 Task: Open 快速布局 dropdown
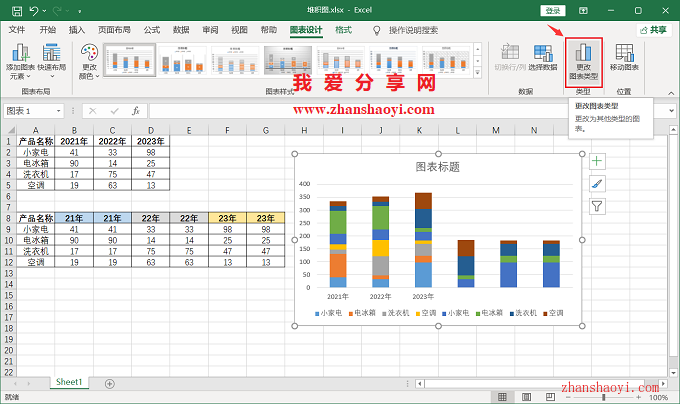pyautogui.click(x=52, y=61)
